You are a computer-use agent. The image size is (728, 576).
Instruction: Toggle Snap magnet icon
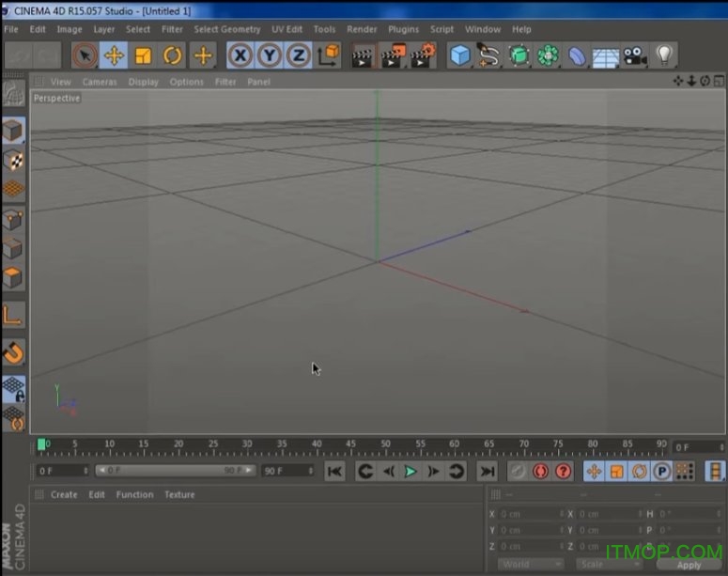click(x=13, y=352)
